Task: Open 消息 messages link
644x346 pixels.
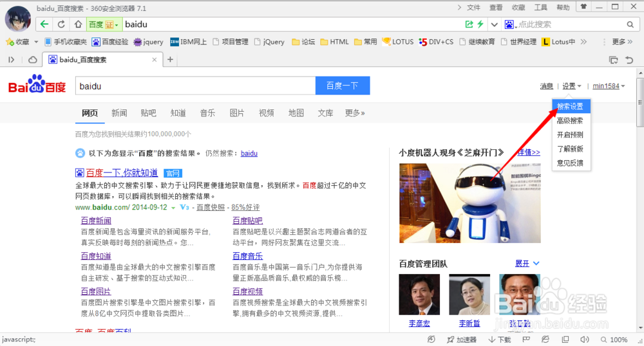Action: [546, 86]
